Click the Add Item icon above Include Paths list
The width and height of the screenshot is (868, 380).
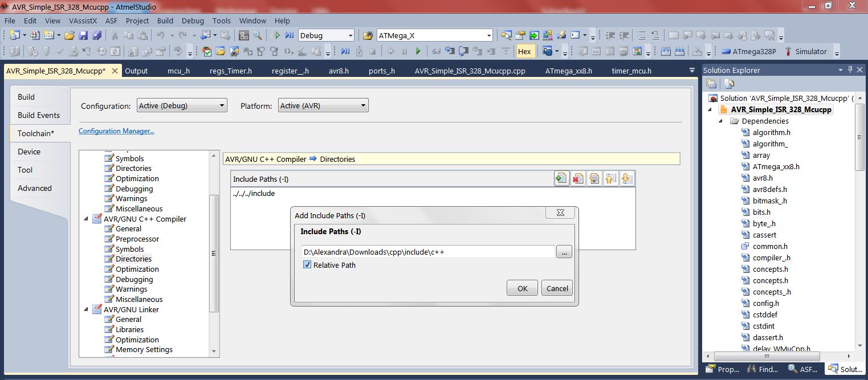coord(561,178)
